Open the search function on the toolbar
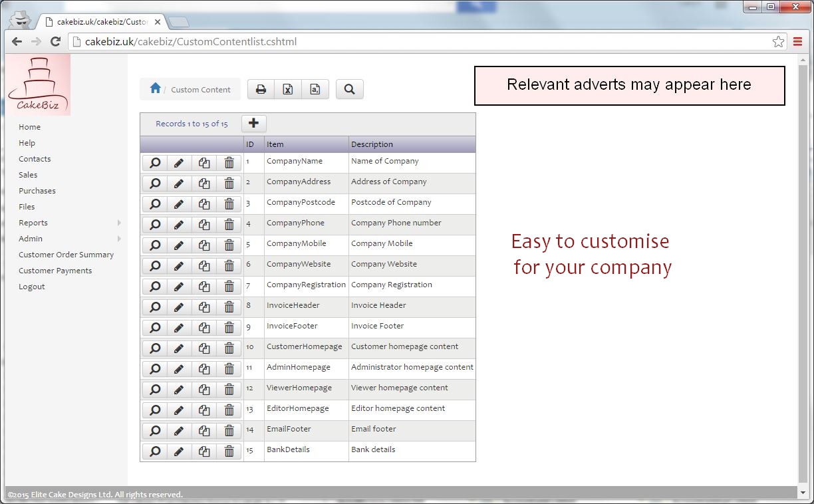The width and height of the screenshot is (814, 504). [x=349, y=88]
